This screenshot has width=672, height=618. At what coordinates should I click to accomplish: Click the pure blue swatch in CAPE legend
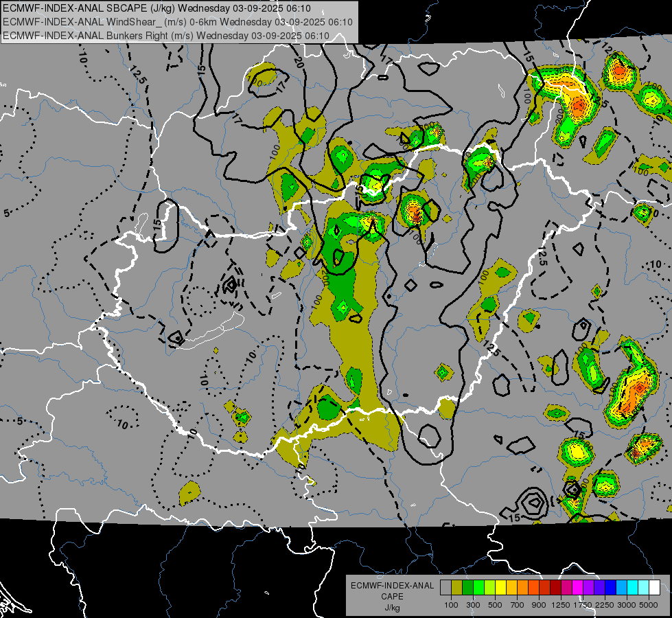click(x=611, y=588)
